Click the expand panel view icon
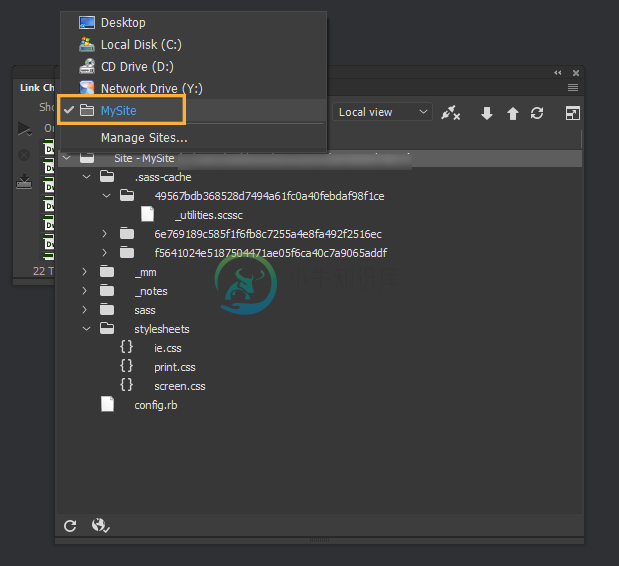619x566 pixels. click(x=572, y=113)
